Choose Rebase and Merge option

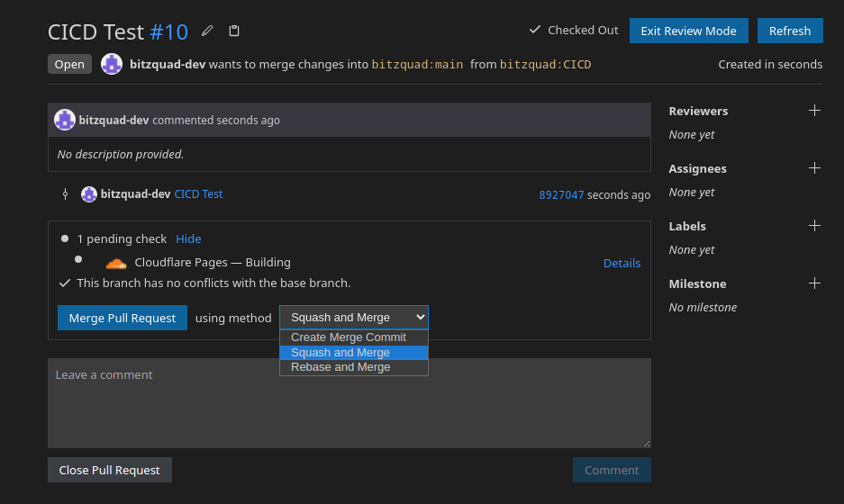pyautogui.click(x=340, y=367)
